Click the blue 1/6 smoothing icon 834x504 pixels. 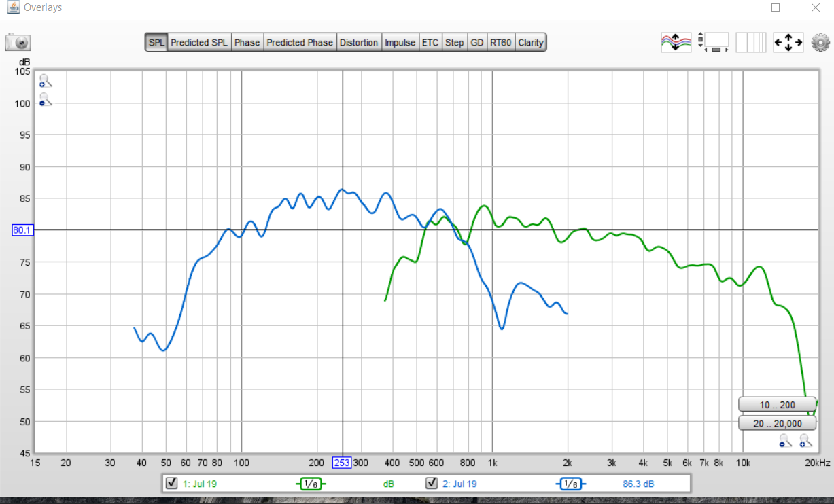click(571, 484)
